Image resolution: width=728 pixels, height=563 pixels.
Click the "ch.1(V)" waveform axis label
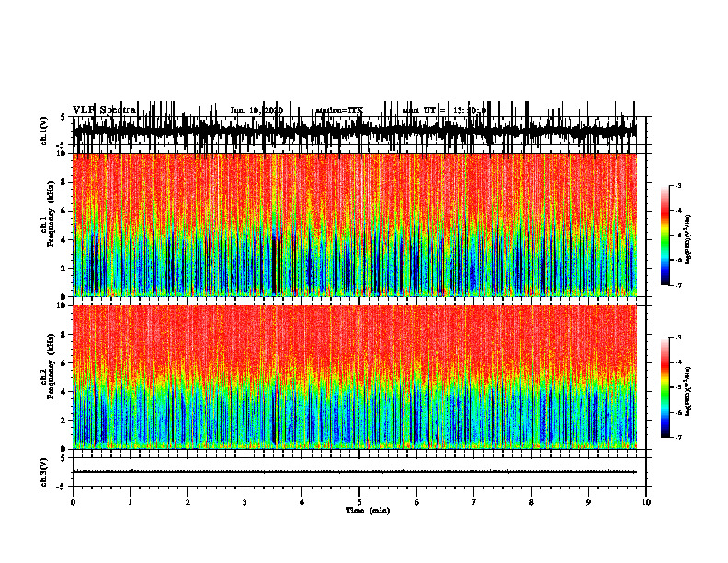[x=43, y=132]
